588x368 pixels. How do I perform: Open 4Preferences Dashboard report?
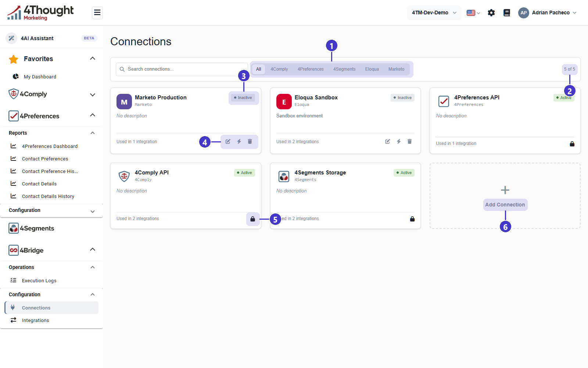[50, 146]
